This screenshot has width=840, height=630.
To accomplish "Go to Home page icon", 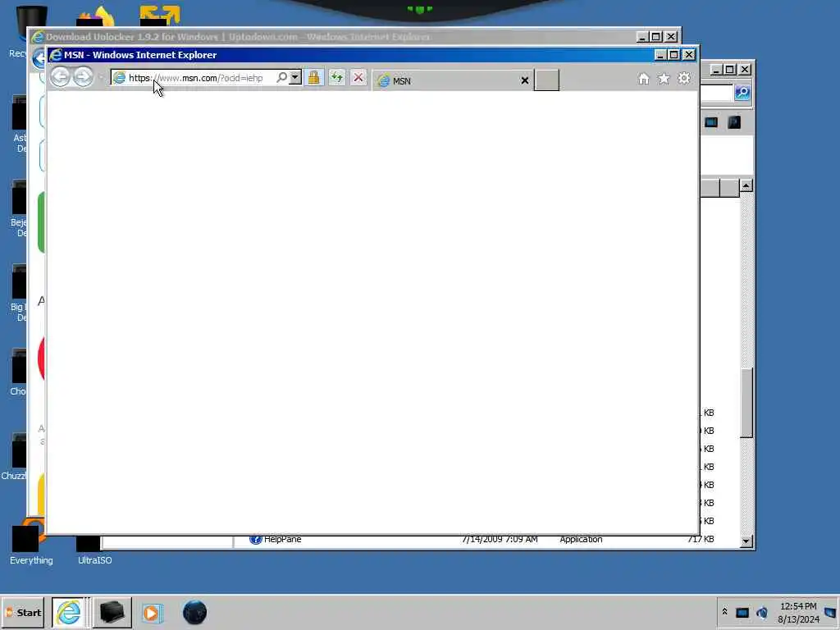I will pyautogui.click(x=643, y=79).
